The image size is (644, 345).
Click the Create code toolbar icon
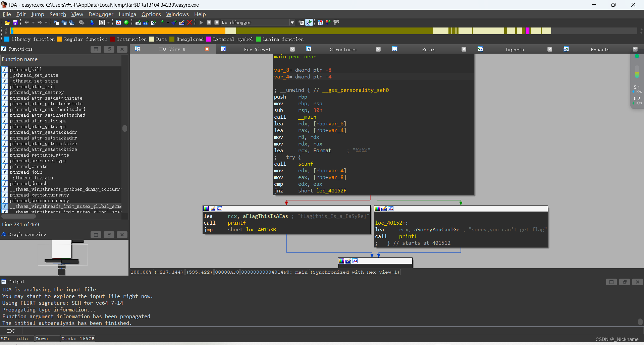click(x=138, y=22)
